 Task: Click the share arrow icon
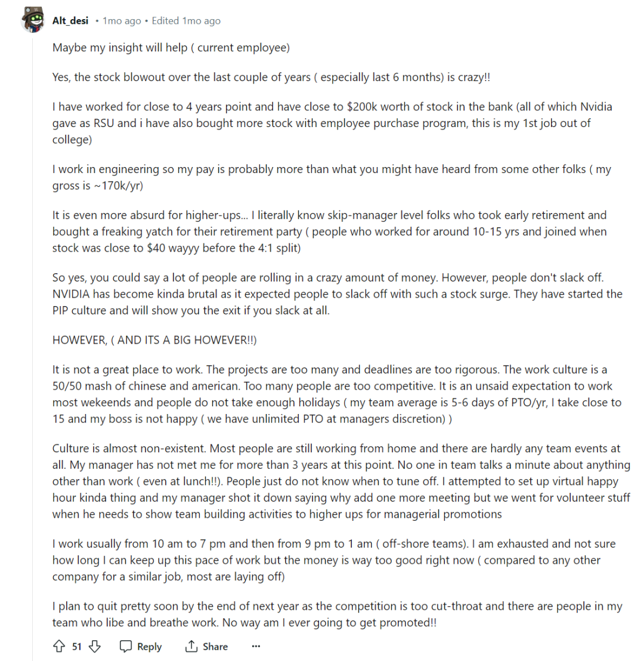191,646
